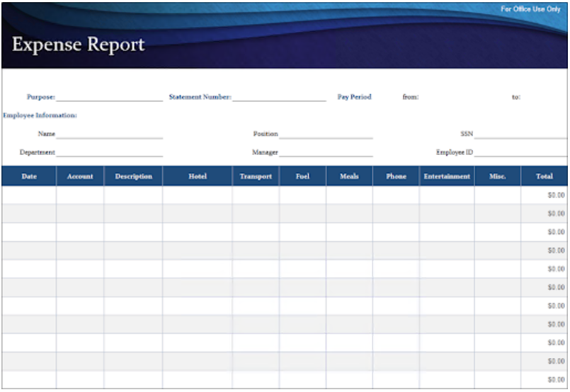Select the Transport column header
Viewport: 570px width, 392px height.
pos(256,176)
